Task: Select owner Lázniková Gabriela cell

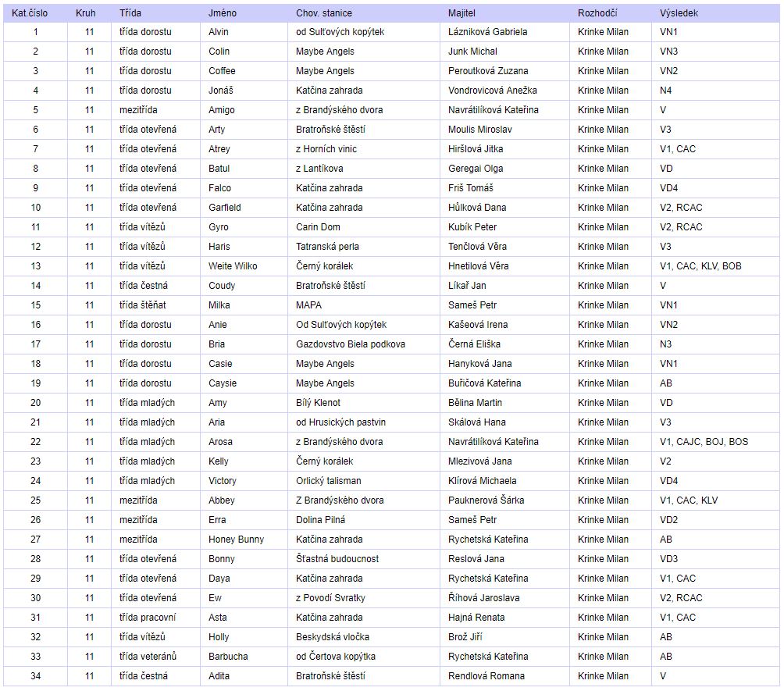Action: 487,32
